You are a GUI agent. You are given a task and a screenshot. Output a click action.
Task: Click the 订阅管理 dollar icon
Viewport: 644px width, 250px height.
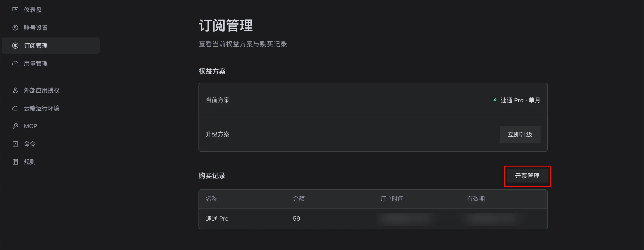(15, 46)
